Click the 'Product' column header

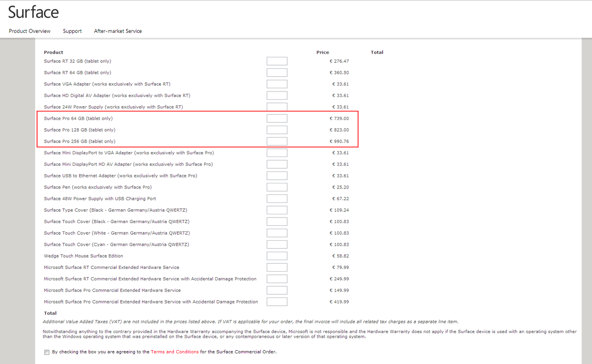click(x=54, y=52)
